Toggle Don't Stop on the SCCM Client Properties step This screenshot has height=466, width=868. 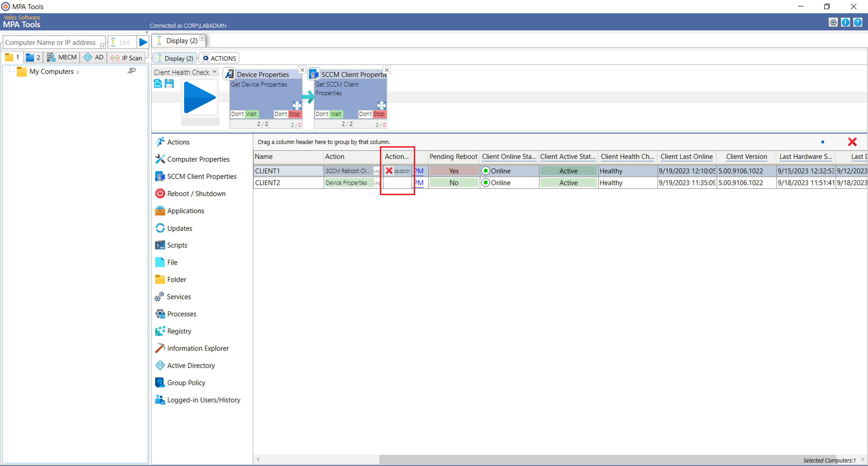(x=372, y=114)
